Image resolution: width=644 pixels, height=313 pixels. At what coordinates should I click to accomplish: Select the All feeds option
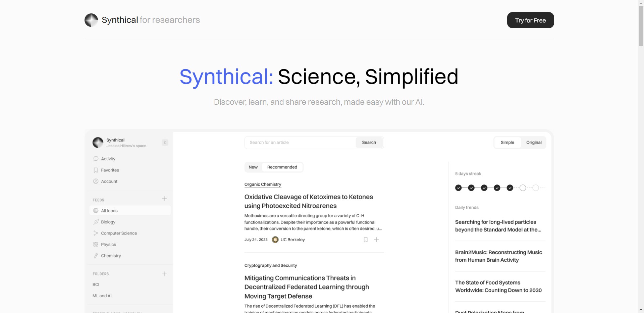tap(109, 210)
